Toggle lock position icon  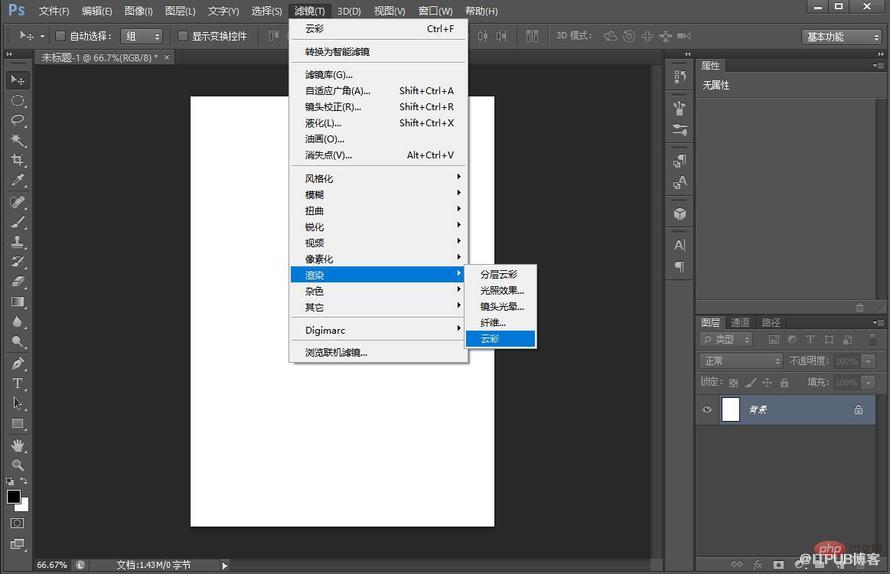coord(767,383)
